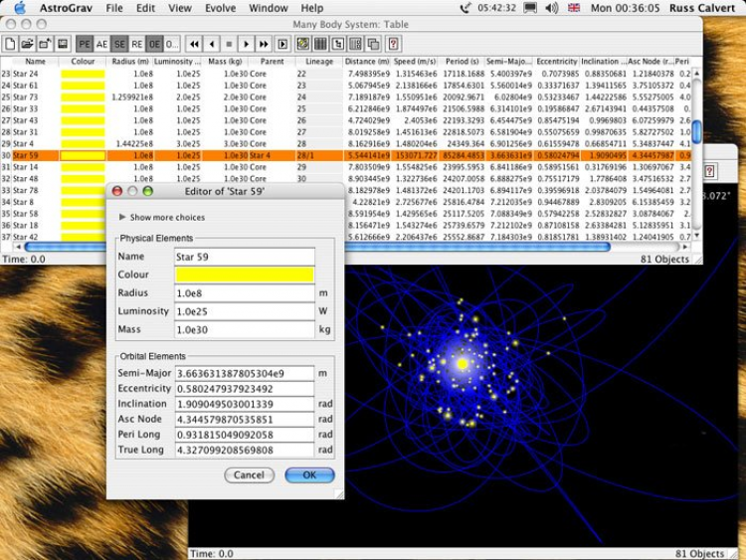746x560 pixels.
Task: Click the New document toolbar icon
Action: (x=10, y=44)
